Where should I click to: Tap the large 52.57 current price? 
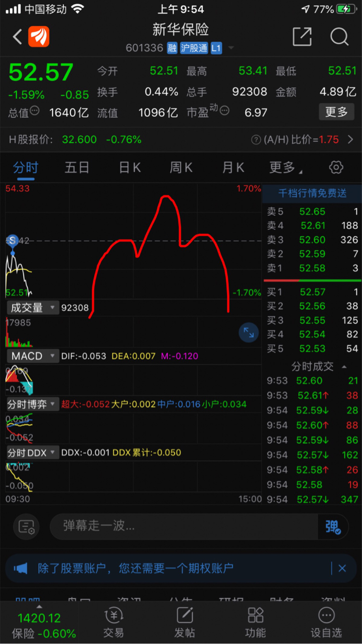pyautogui.click(x=41, y=72)
